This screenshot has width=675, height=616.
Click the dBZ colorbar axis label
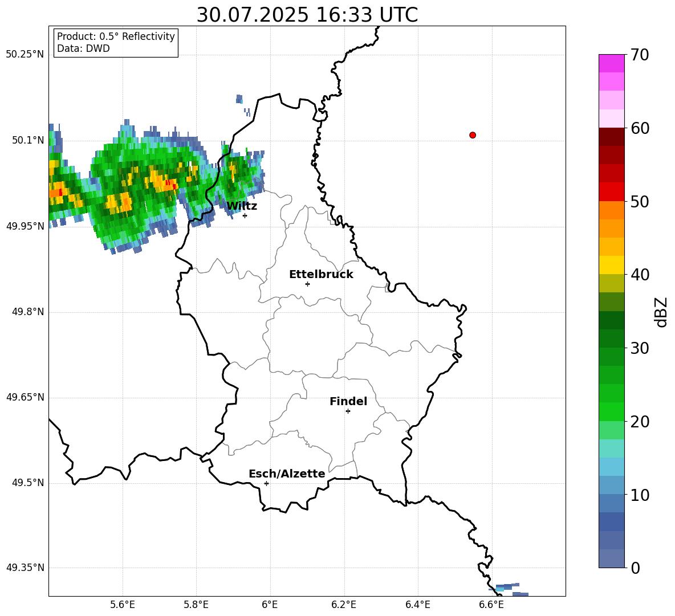click(660, 312)
